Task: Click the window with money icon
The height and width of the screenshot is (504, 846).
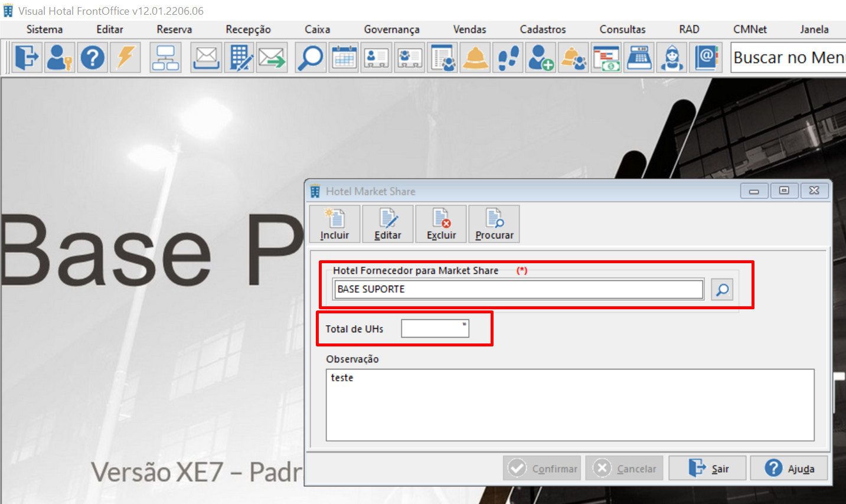Action: (606, 58)
